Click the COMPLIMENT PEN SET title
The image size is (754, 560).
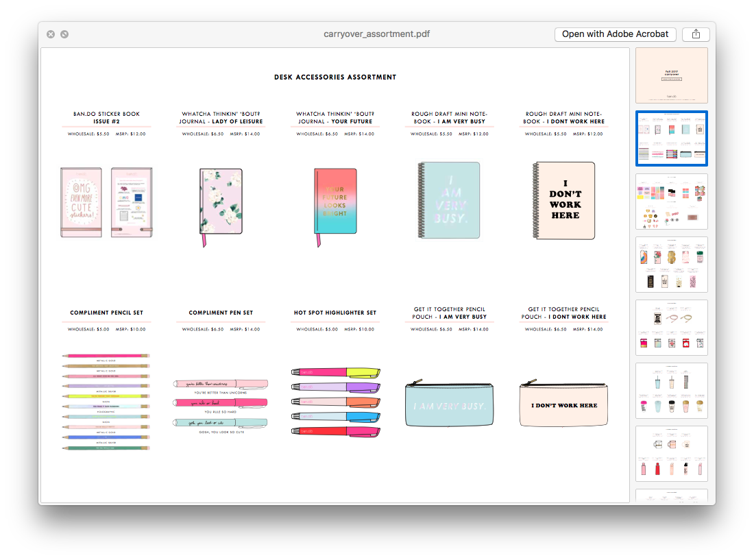pyautogui.click(x=221, y=313)
